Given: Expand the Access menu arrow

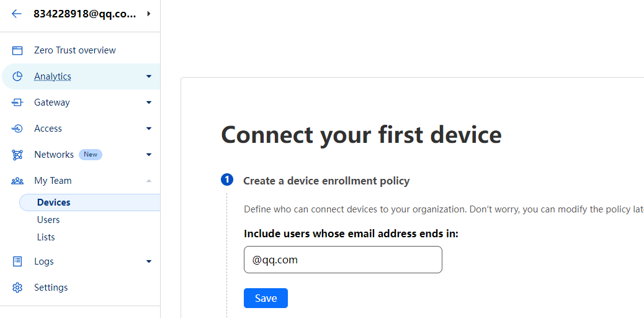Looking at the screenshot, I should (x=148, y=129).
